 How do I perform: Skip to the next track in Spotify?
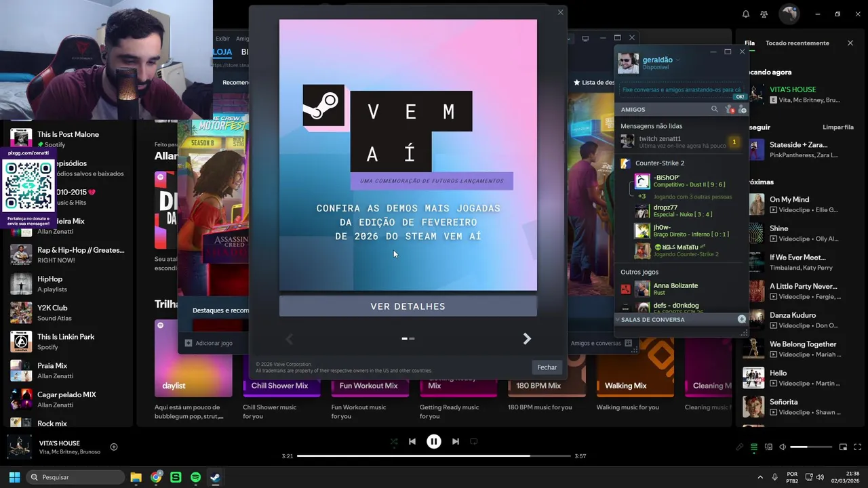(x=456, y=441)
